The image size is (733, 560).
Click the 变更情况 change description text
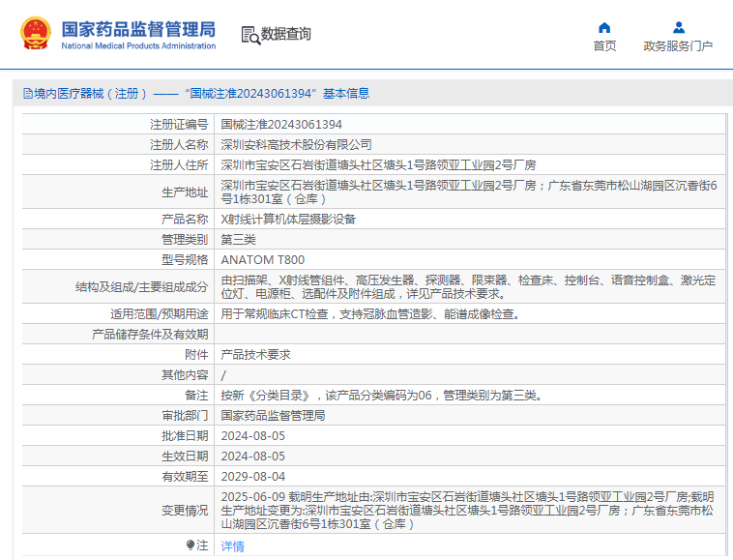[x=467, y=510]
